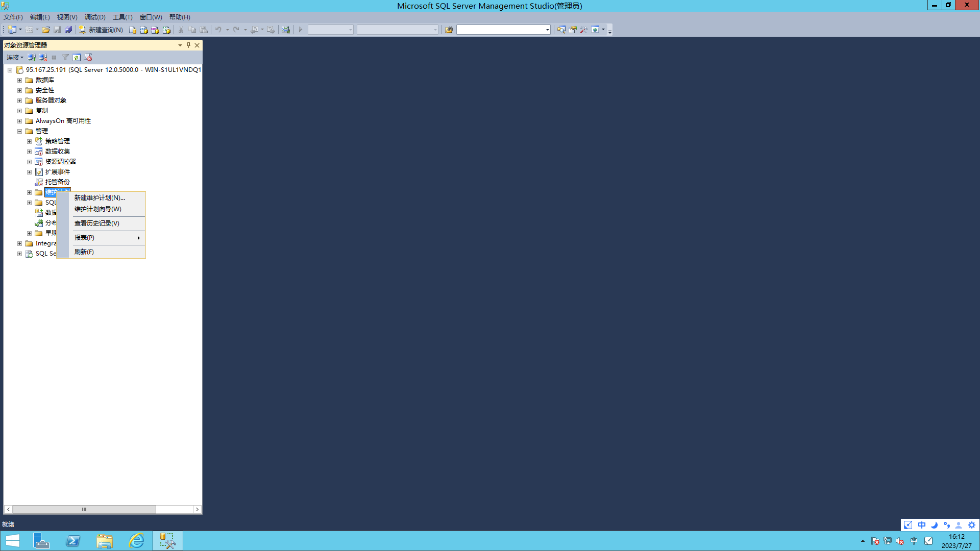Image resolution: width=980 pixels, height=551 pixels.
Task: Click the Analysis Services DMX query icon
Action: (x=155, y=30)
